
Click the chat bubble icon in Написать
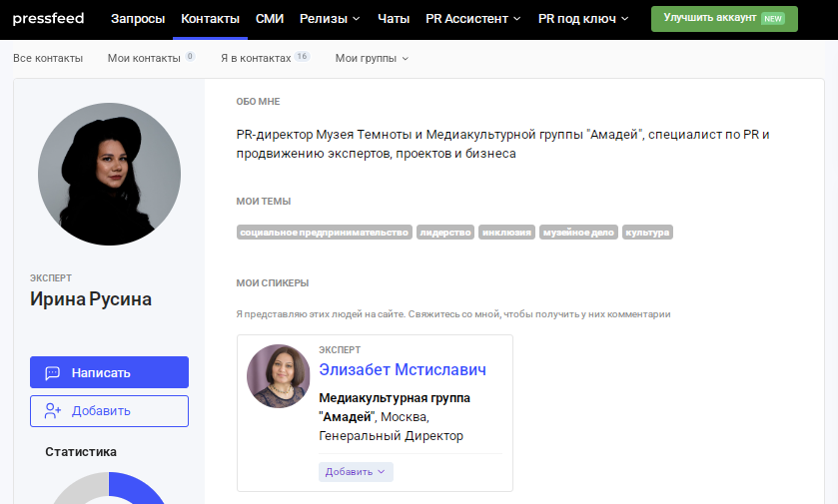coord(52,372)
